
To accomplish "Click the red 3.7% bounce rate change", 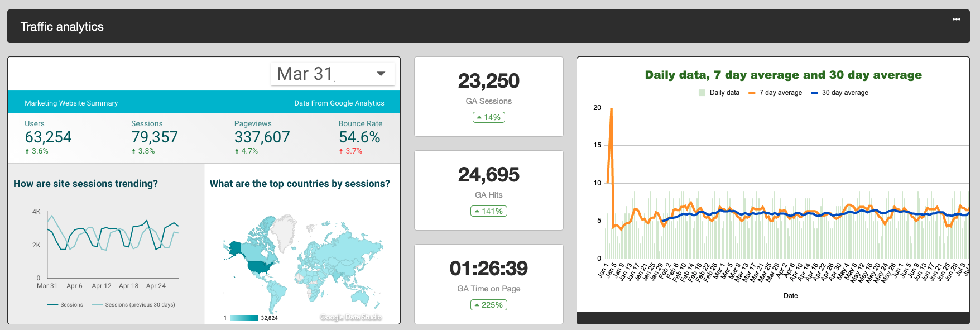I will coord(350,151).
